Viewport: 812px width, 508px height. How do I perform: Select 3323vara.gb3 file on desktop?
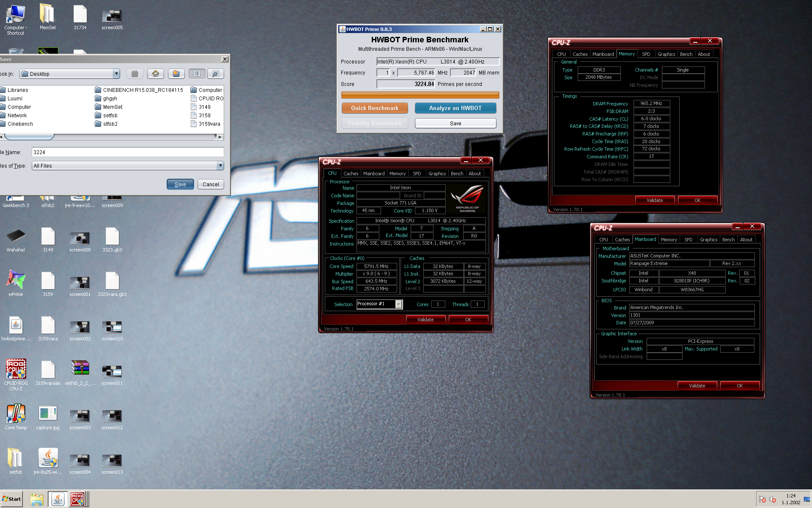tap(112, 284)
